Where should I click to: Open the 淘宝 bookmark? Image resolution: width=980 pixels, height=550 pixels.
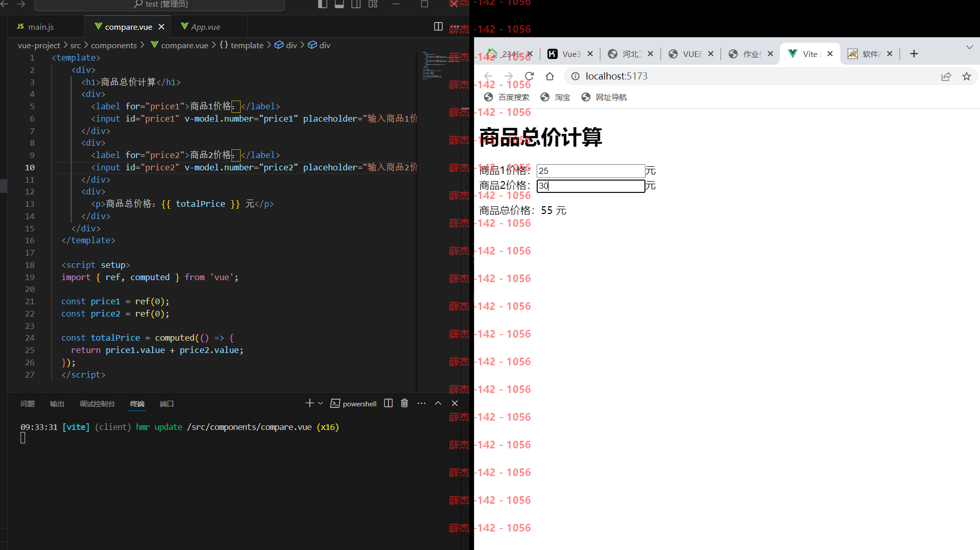[555, 97]
